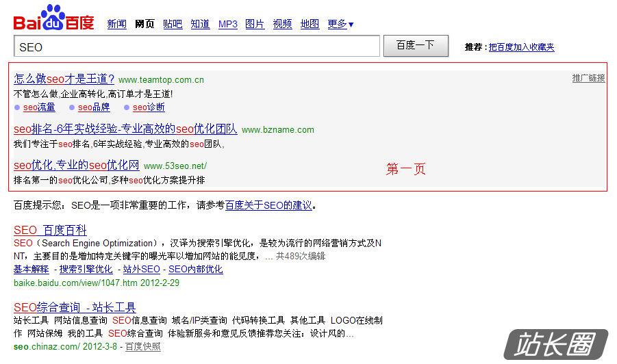Screen dimensions: 617x364
Task: Open the seo诊断 sublink
Action: pyautogui.click(x=149, y=107)
